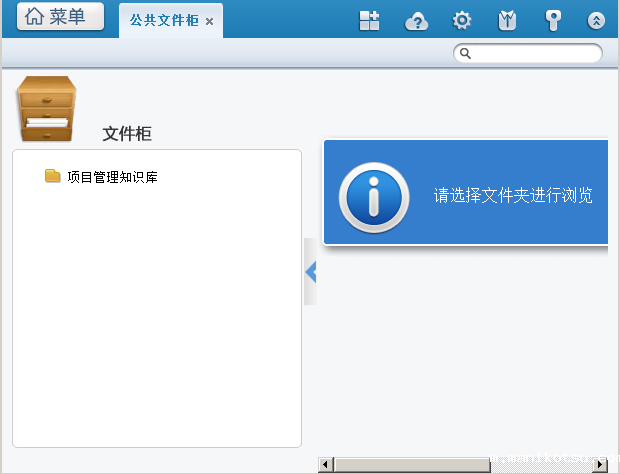The width and height of the screenshot is (620, 474).
Task: Collapse the top bar with double-chevron icon
Action: pos(597,21)
